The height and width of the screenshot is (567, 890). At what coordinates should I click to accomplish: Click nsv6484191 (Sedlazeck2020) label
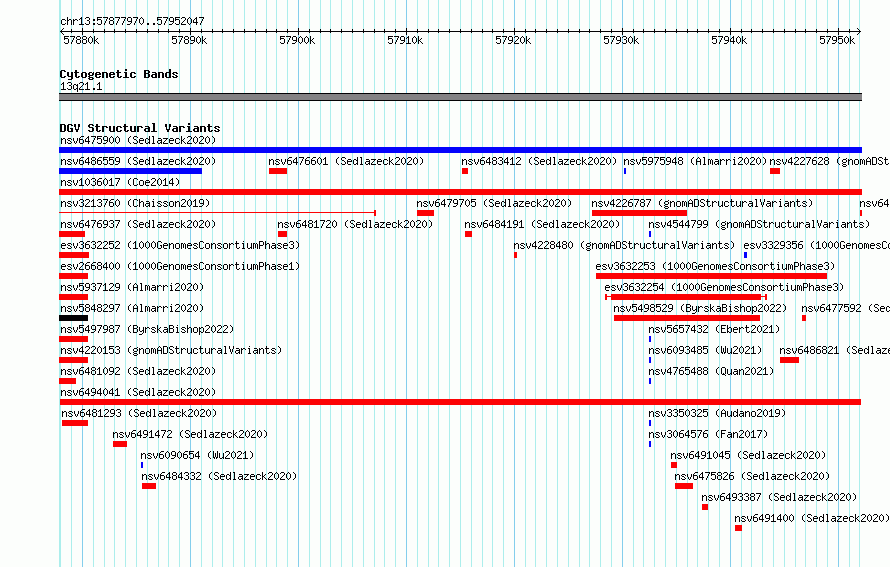pos(542,224)
